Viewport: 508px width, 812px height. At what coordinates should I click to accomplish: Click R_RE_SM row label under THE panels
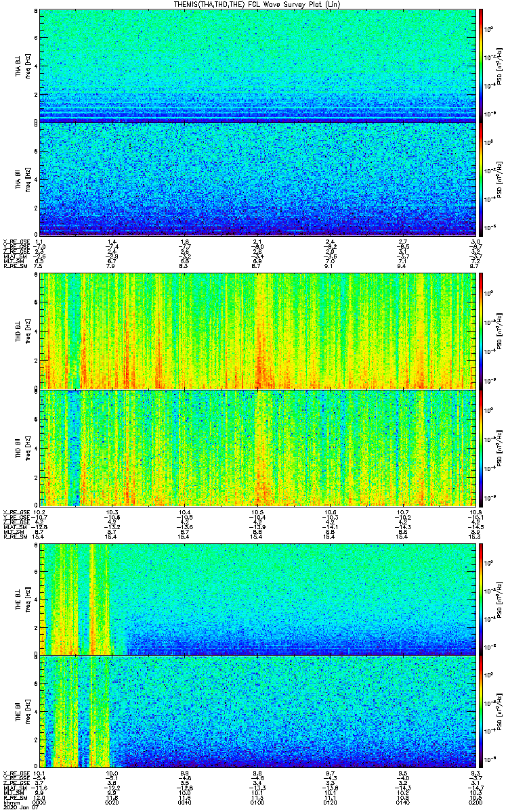coord(14,797)
